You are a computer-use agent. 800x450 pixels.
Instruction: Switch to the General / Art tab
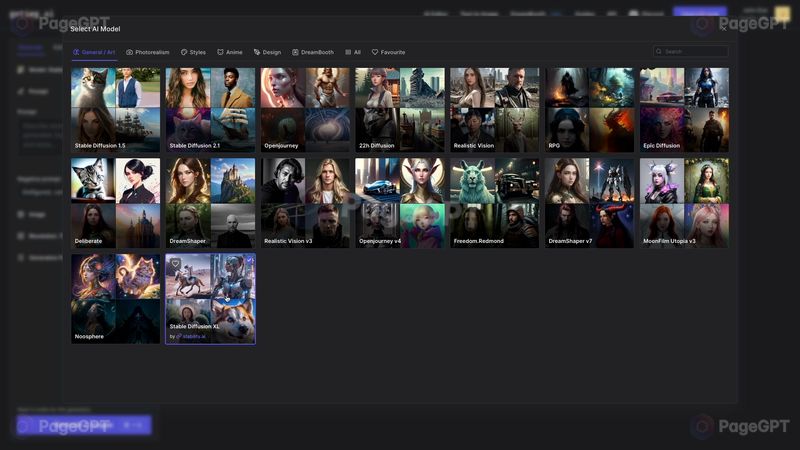pyautogui.click(x=94, y=52)
